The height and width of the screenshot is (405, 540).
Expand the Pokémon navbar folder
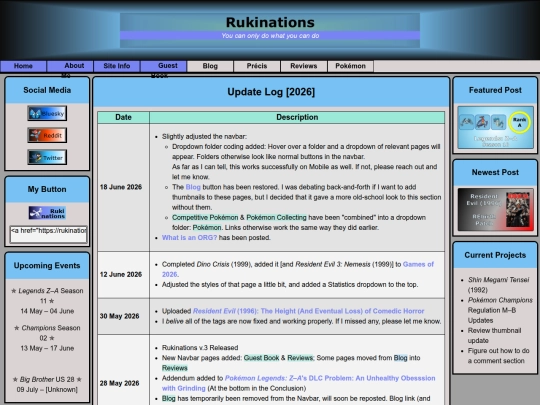point(351,66)
